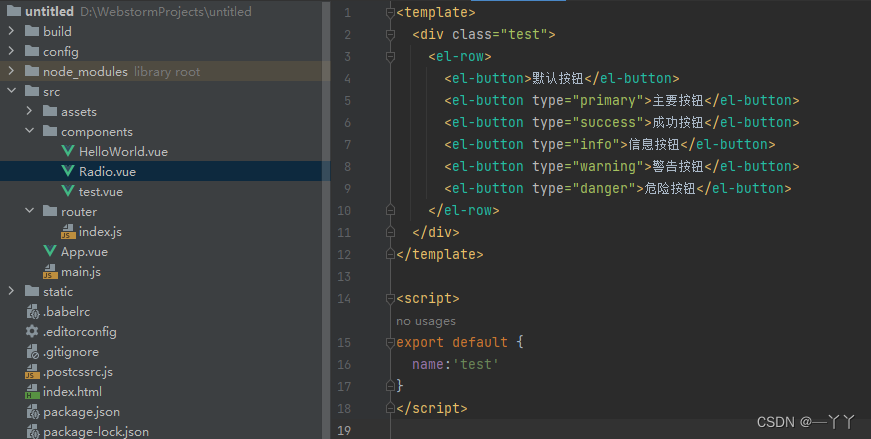Click the .postcssrc.js file icon
The image size is (871, 439).
[x=32, y=372]
